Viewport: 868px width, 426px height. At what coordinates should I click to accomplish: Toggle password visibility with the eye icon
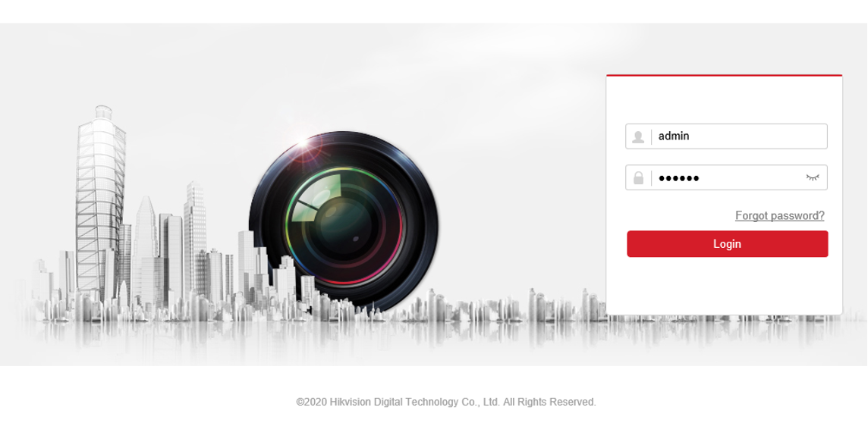click(812, 177)
